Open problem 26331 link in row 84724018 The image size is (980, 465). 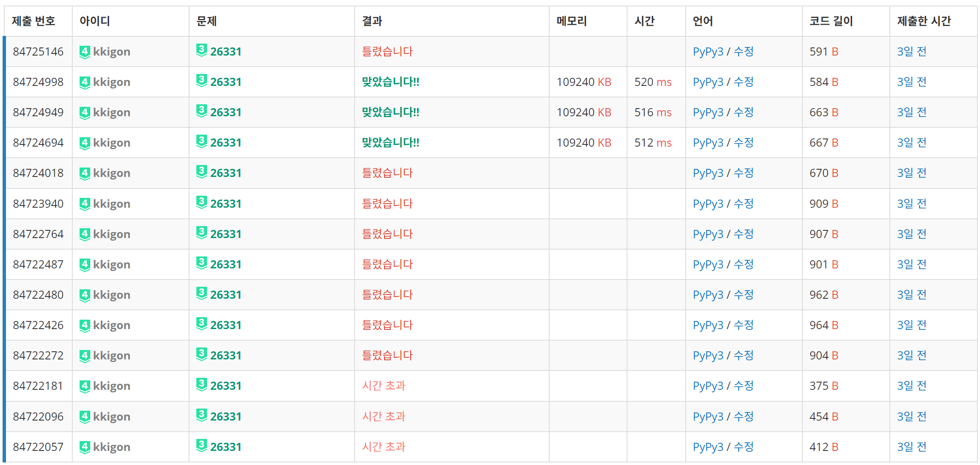(x=226, y=173)
